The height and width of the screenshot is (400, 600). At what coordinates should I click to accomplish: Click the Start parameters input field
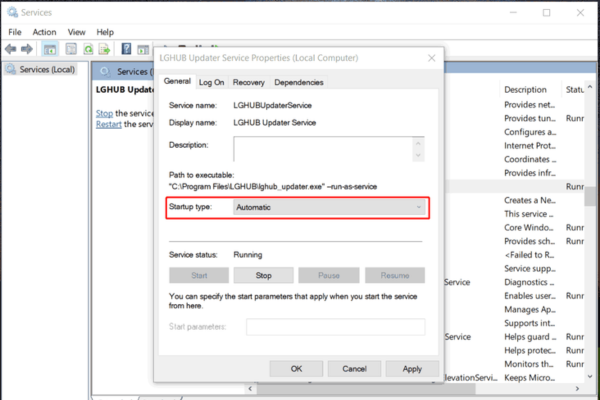coord(335,327)
